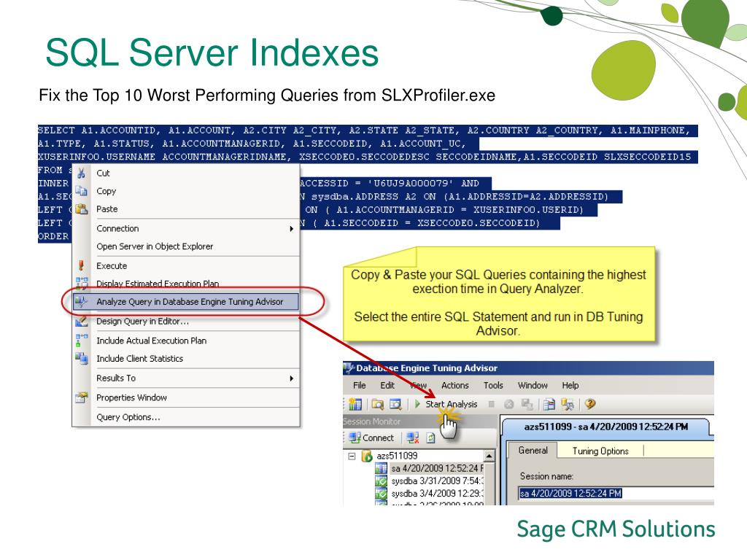
Task: Click the Start Analysis button label
Action: tap(451, 404)
